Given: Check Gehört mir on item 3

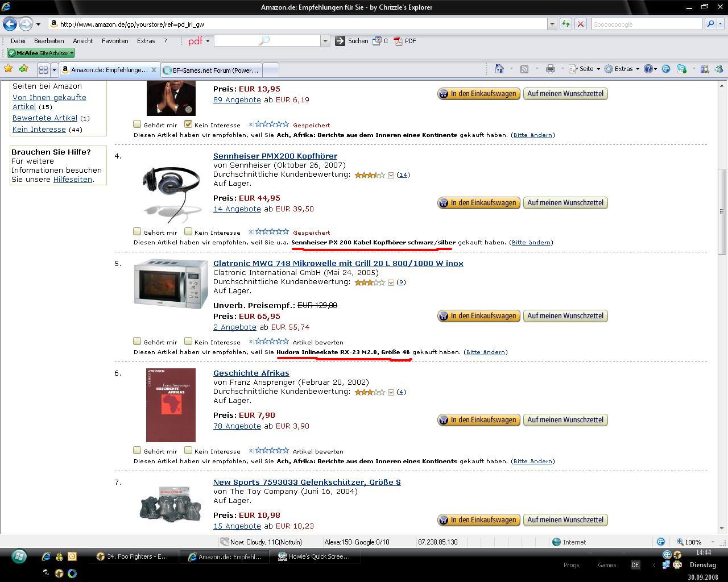Looking at the screenshot, I should (x=137, y=124).
